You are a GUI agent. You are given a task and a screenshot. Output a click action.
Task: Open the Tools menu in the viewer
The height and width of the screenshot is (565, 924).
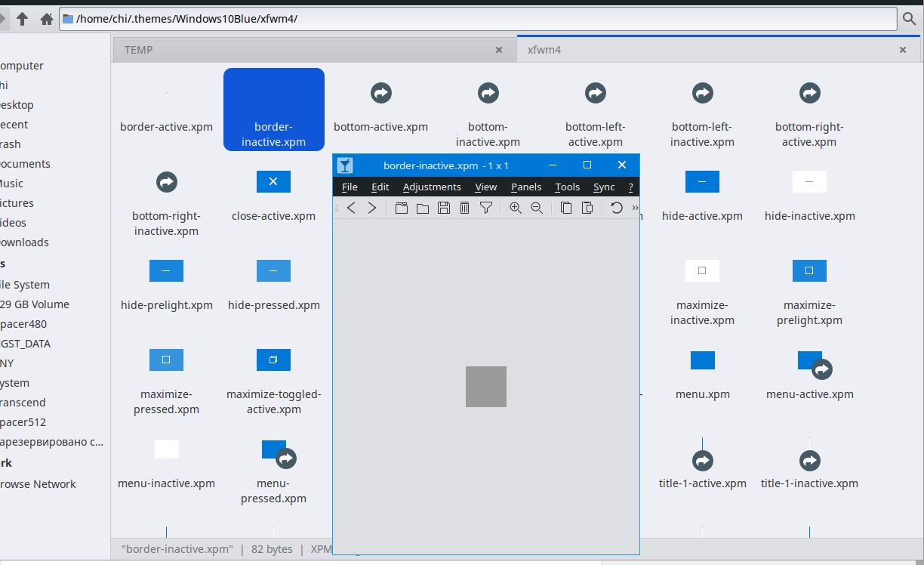(x=567, y=187)
